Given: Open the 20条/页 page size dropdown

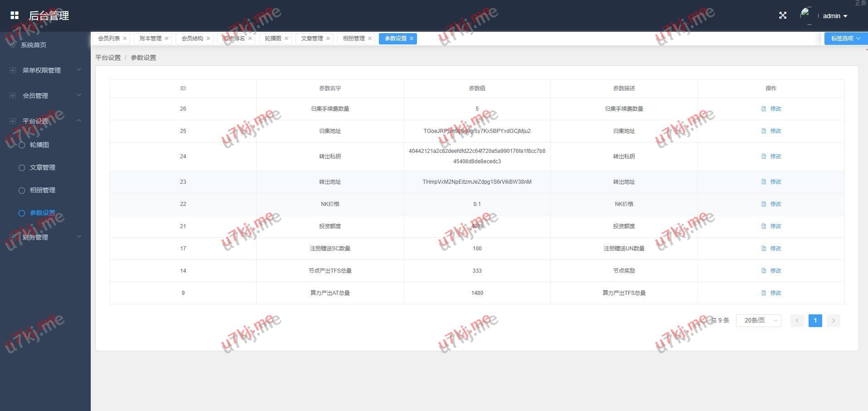Looking at the screenshot, I should (x=758, y=321).
